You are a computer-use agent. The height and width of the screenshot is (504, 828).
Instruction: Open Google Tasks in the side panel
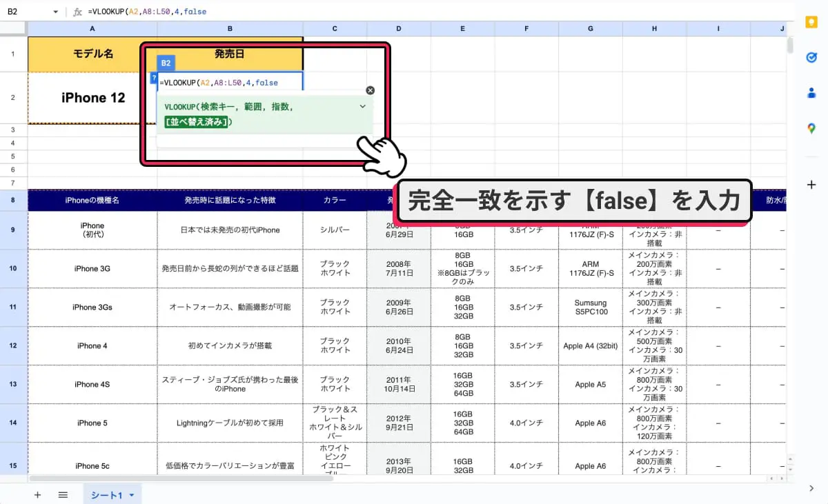[x=811, y=58]
